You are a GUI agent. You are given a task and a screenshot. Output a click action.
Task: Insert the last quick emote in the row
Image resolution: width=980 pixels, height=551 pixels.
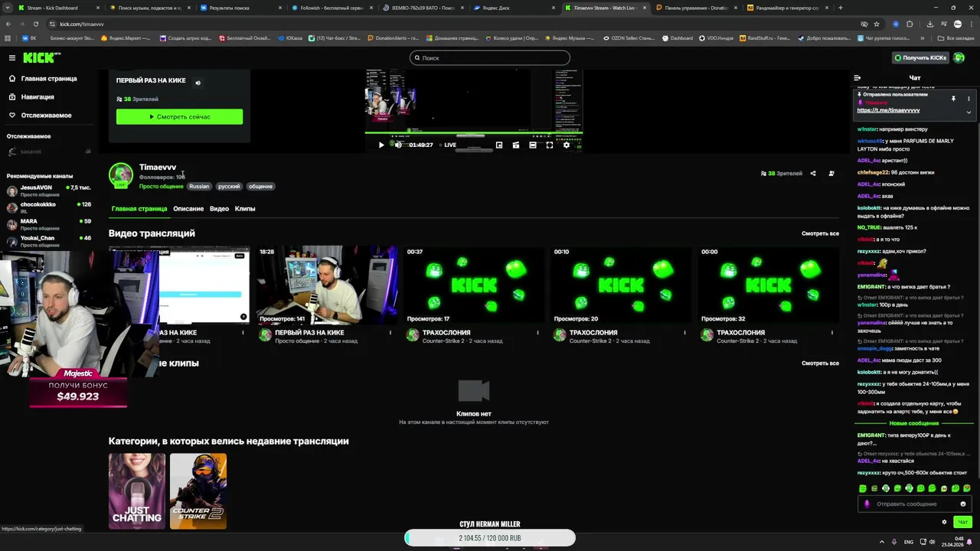[967, 488]
